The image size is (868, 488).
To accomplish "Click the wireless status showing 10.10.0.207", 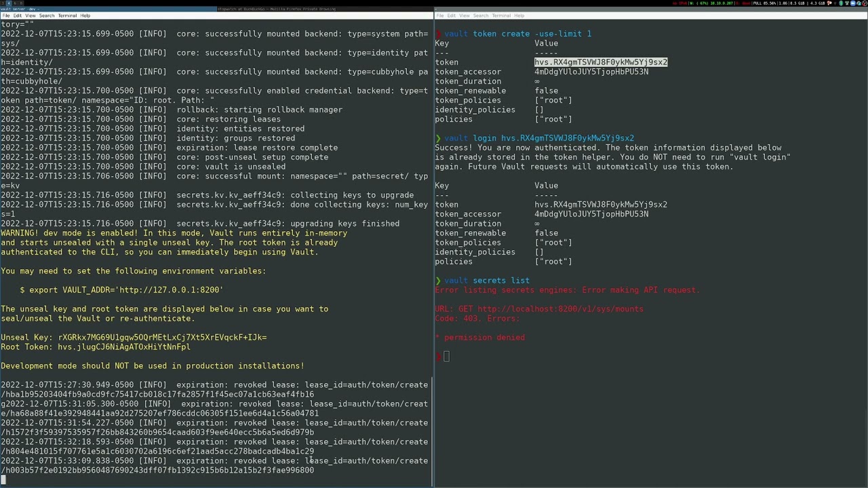I will coord(712,3).
